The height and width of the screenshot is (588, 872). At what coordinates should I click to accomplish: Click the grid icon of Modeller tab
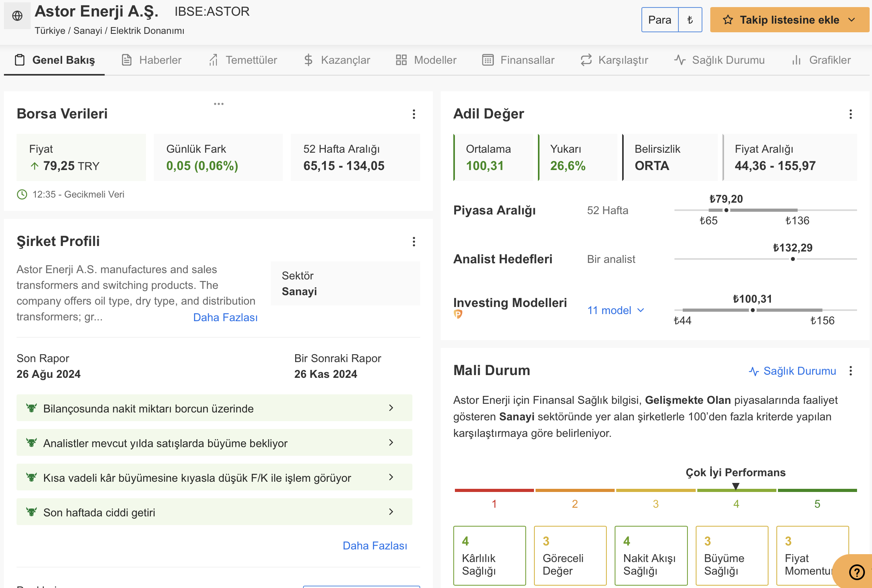click(x=401, y=60)
